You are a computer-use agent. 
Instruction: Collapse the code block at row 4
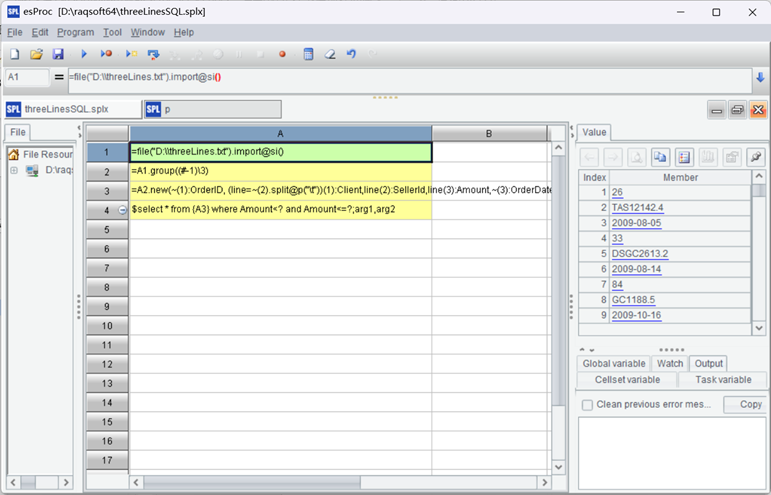pyautogui.click(x=123, y=210)
